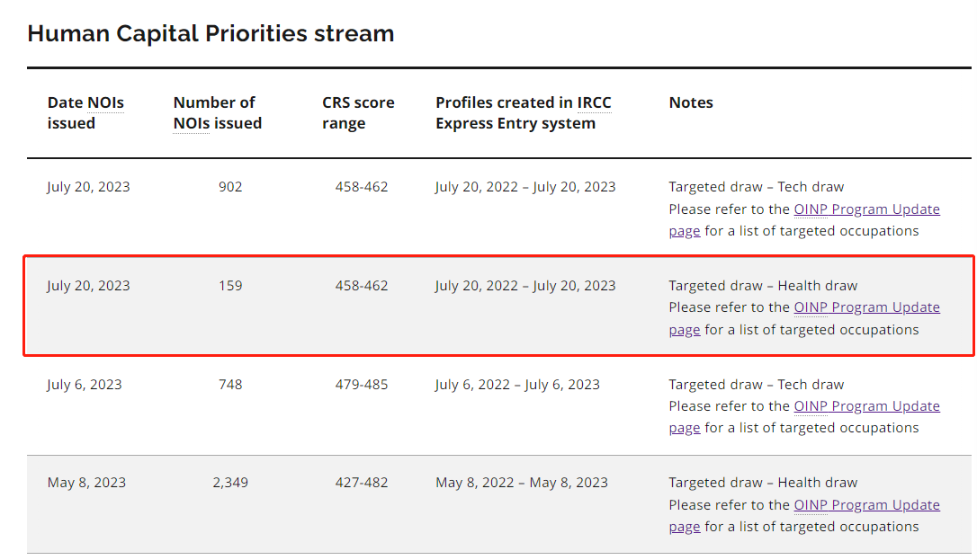Click the Notes column header

[x=691, y=102]
